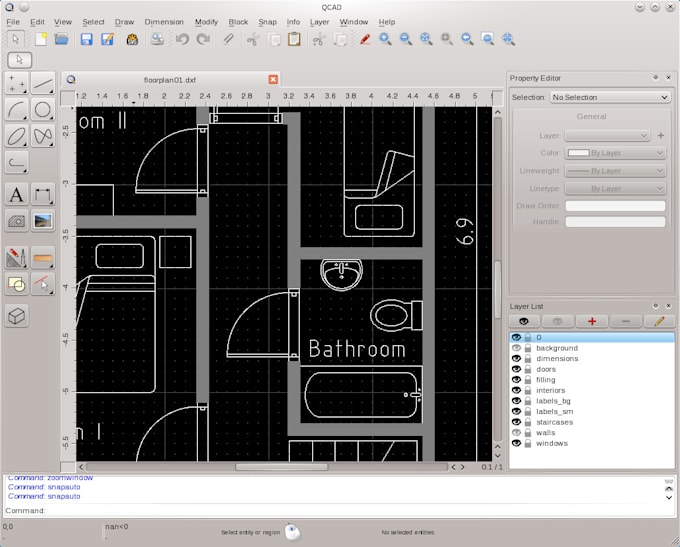Open the File menu
Image resolution: width=680 pixels, height=547 pixels.
pos(13,22)
